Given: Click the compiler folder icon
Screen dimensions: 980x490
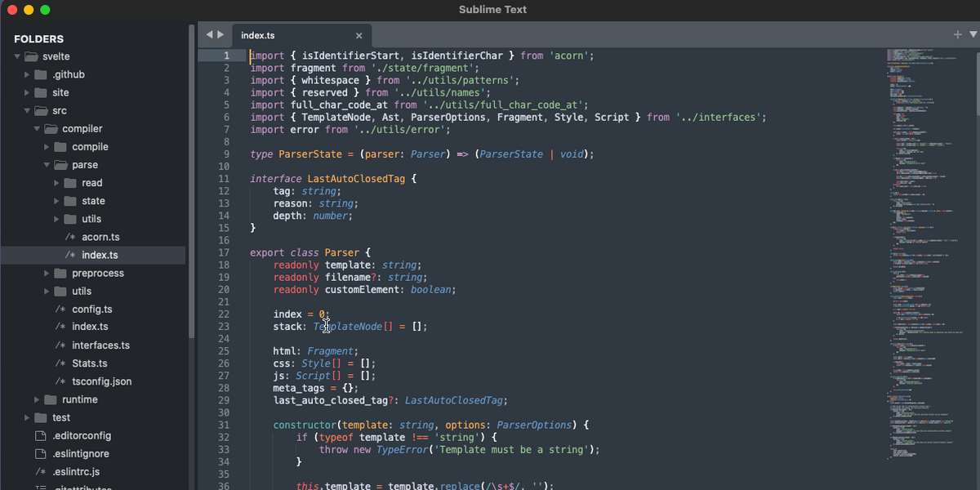Looking at the screenshot, I should point(51,129).
